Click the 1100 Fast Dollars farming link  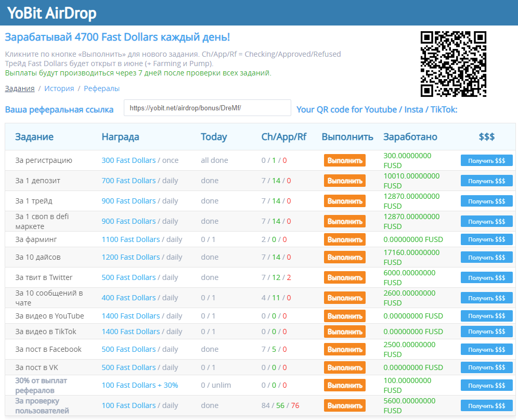[131, 239]
